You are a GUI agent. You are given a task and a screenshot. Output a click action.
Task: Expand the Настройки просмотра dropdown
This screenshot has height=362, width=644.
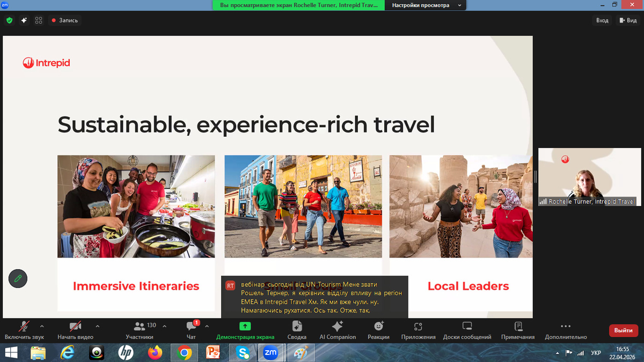click(x=427, y=5)
